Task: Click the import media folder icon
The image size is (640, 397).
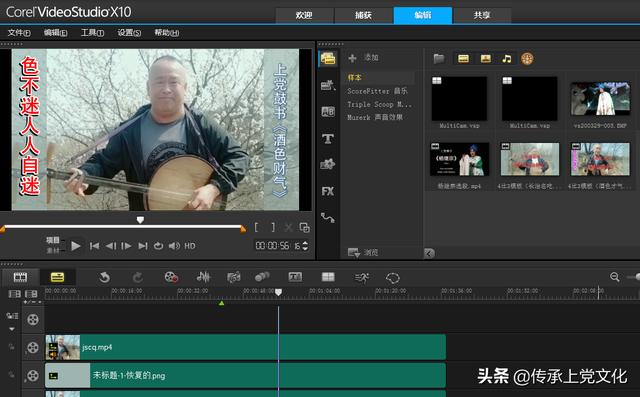Action: pos(439,59)
